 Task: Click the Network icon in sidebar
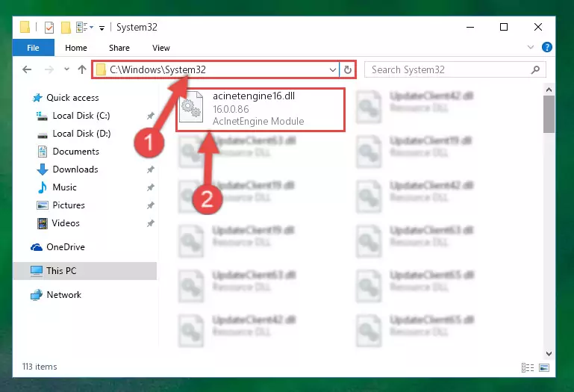37,295
